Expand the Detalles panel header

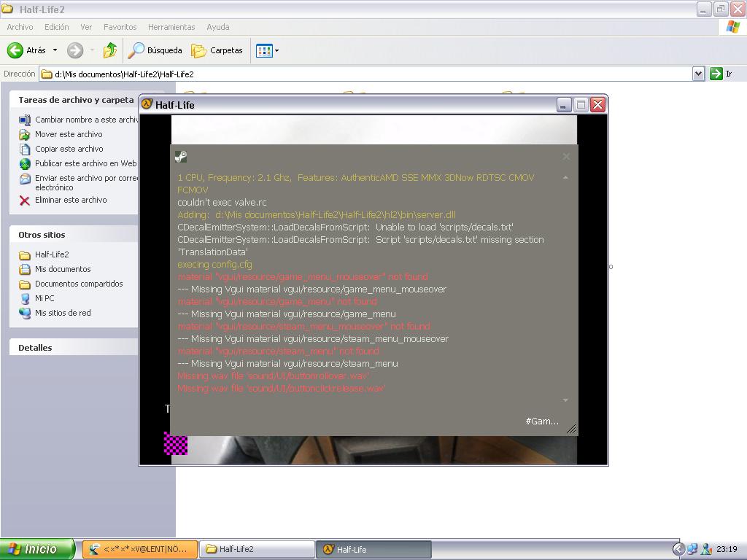click(74, 348)
